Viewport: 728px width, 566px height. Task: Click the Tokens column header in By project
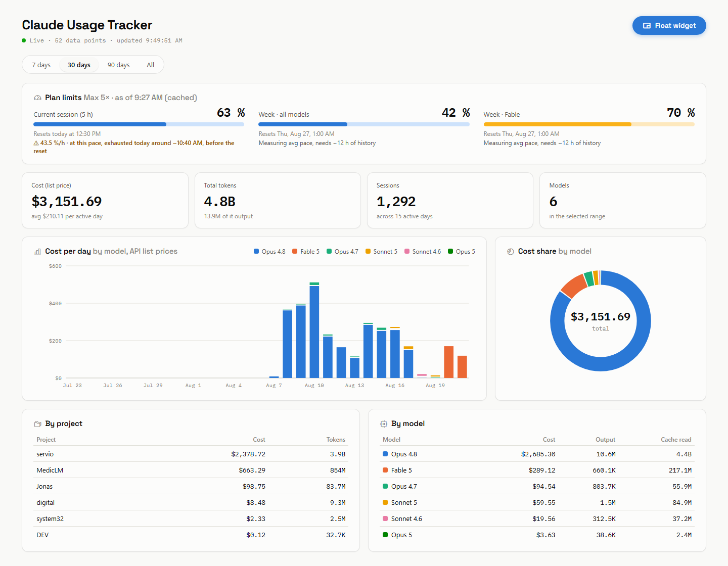(336, 440)
